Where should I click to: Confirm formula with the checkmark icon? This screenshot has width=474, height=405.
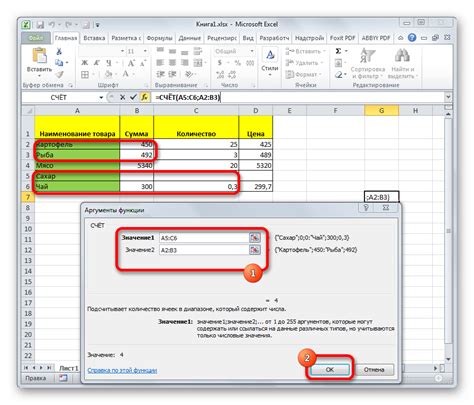(x=133, y=97)
